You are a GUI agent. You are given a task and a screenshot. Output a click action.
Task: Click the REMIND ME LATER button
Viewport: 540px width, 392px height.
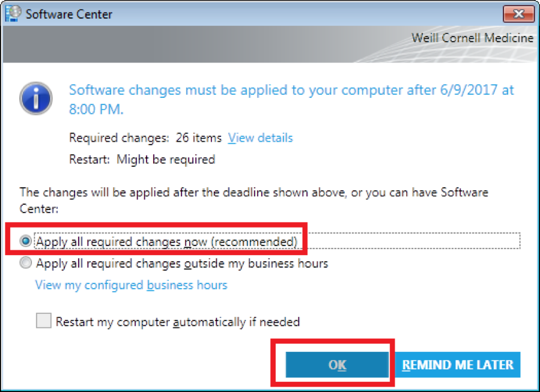(458, 365)
